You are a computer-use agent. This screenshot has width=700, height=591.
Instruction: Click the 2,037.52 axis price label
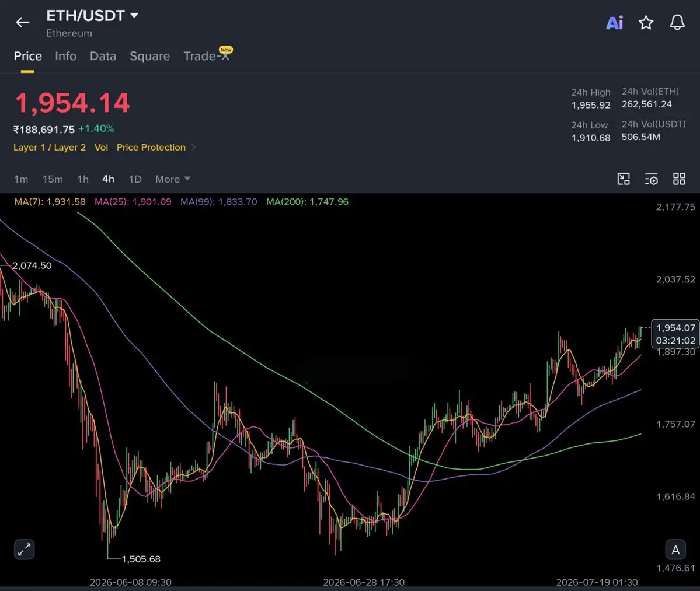click(675, 279)
